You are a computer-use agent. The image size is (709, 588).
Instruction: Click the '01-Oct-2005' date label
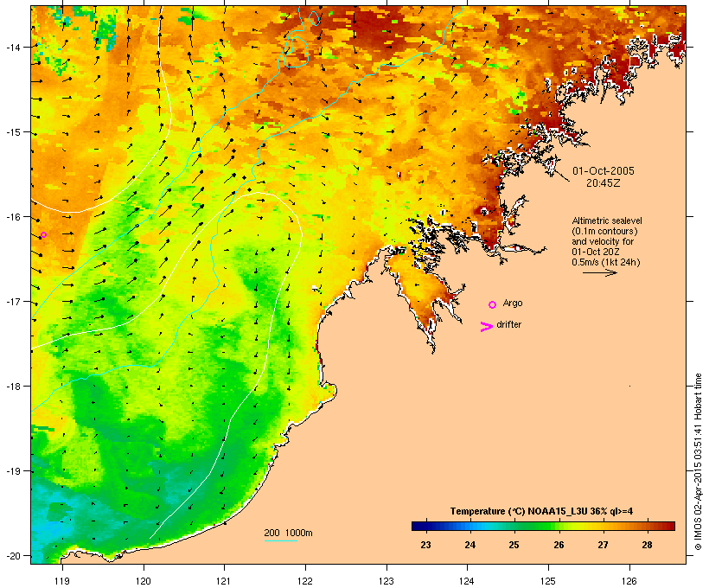[604, 171]
